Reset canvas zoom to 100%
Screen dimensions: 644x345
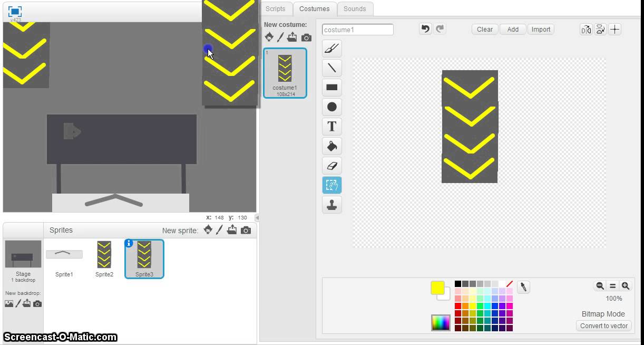[612, 286]
